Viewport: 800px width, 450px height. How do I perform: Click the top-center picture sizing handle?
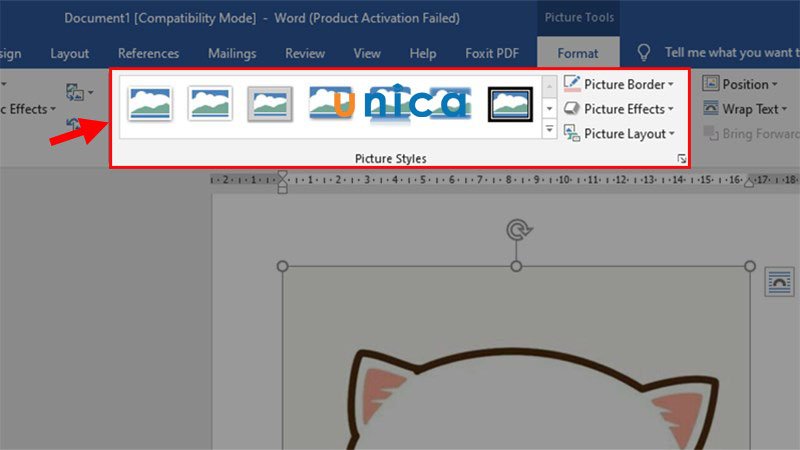click(x=516, y=266)
